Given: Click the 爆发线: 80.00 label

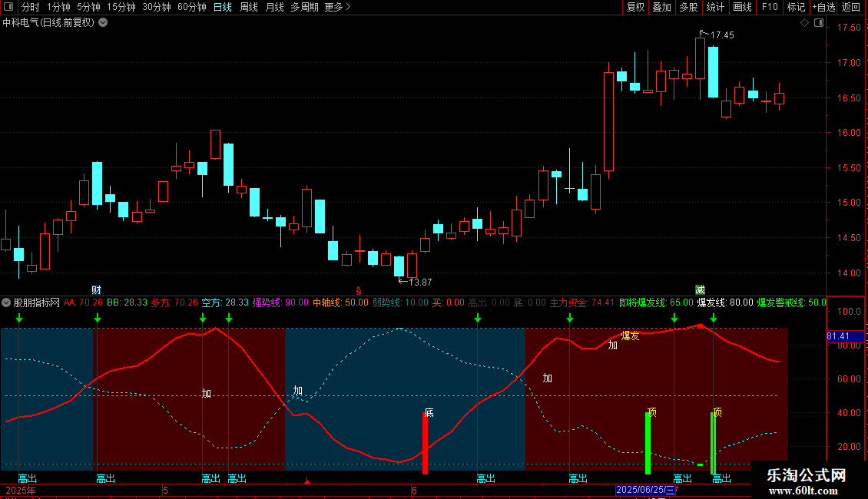Looking at the screenshot, I should [x=724, y=302].
